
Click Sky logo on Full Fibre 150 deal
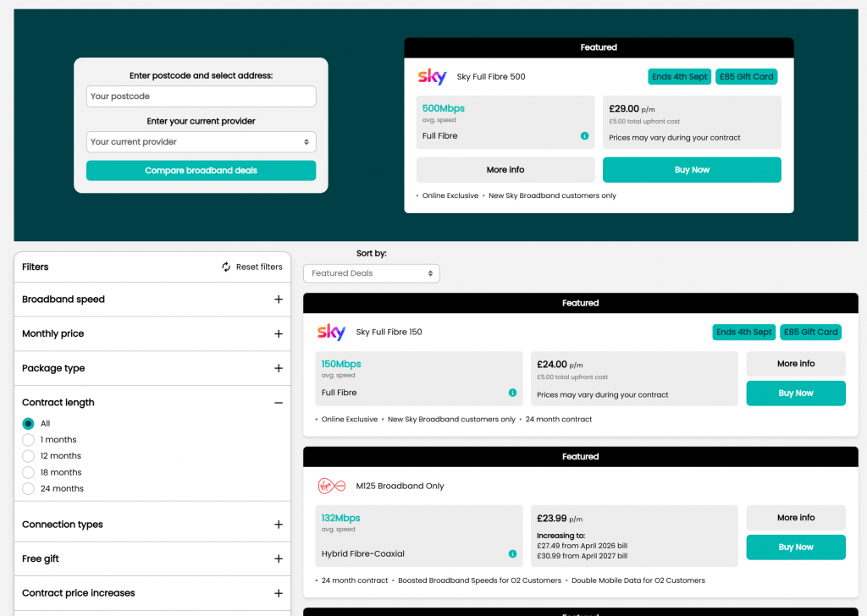tap(331, 332)
